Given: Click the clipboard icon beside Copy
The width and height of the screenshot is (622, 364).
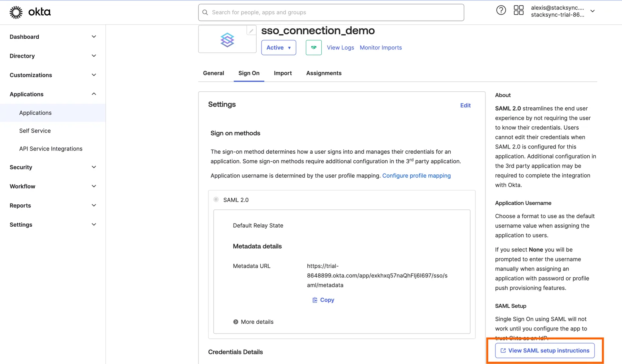Looking at the screenshot, I should tap(315, 300).
